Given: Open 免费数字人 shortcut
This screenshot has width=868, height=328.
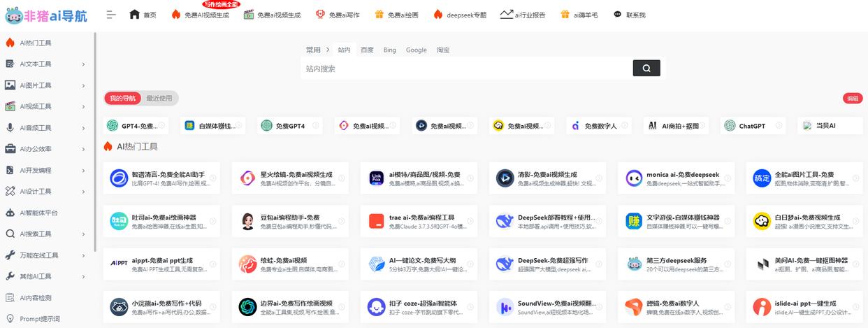Looking at the screenshot, I should [599, 126].
